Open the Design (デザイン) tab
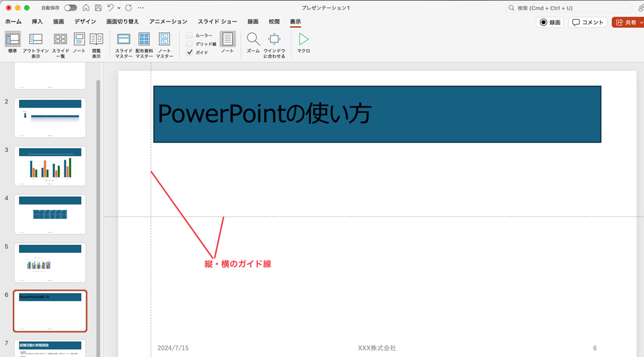The width and height of the screenshot is (644, 357). [85, 22]
